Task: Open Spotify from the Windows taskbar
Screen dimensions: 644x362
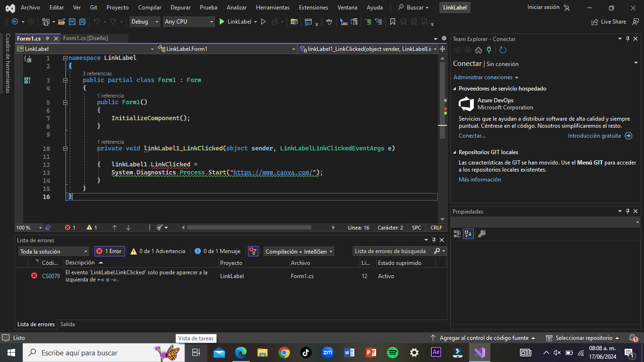Action: point(392,353)
